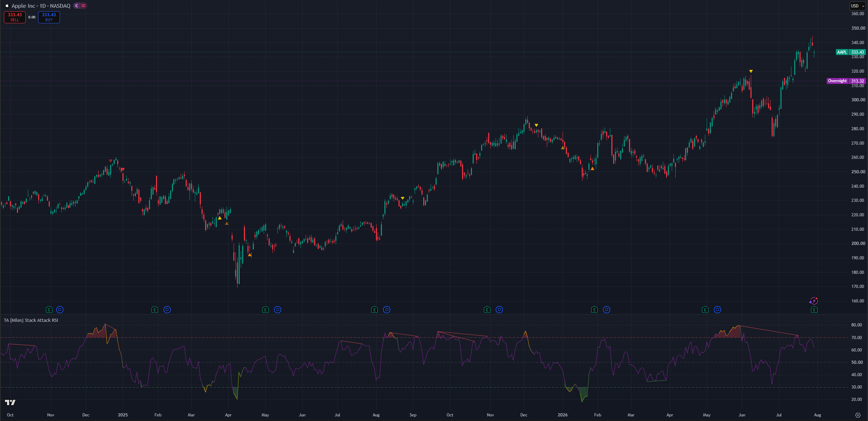Click the 160.00 price axis label
Viewport: 868px width, 421px height.
point(858,301)
